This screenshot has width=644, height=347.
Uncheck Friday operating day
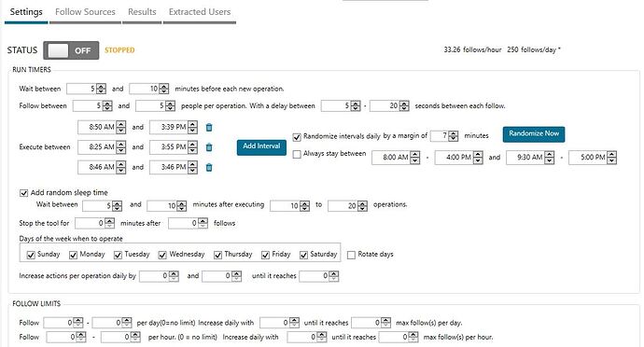coord(265,255)
